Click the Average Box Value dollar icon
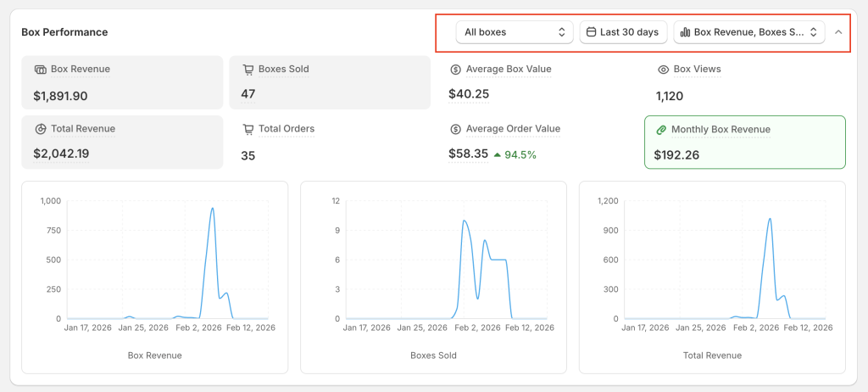This screenshot has height=392, width=868. [456, 70]
